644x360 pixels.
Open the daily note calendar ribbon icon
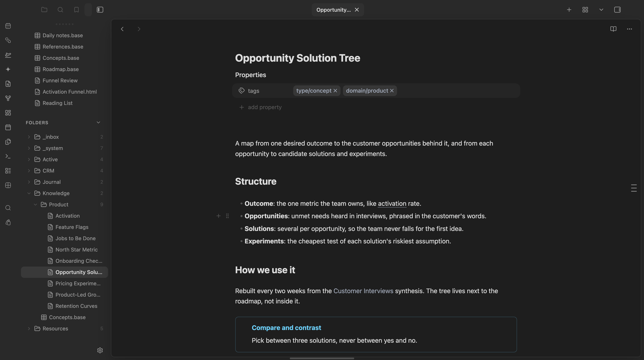pyautogui.click(x=8, y=26)
